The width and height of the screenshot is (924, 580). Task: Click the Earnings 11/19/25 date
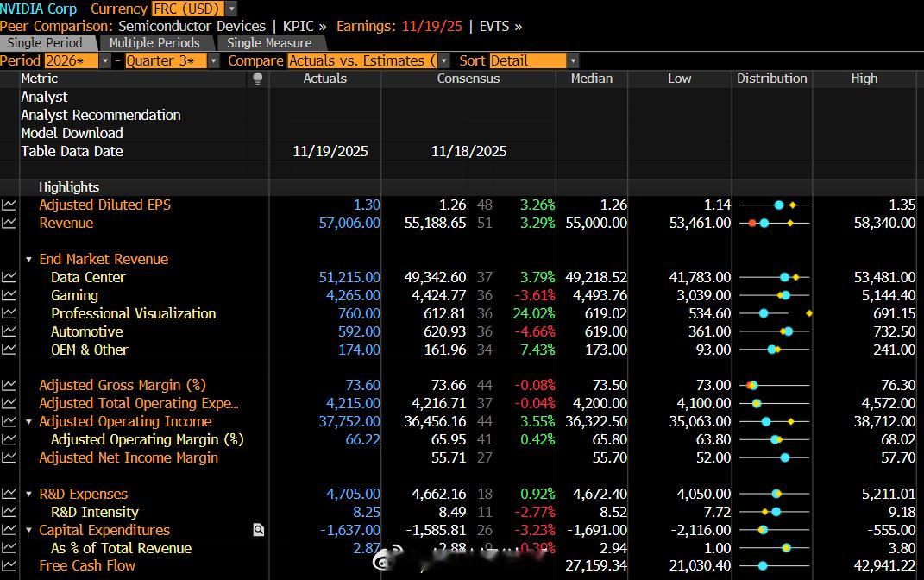pyautogui.click(x=432, y=27)
